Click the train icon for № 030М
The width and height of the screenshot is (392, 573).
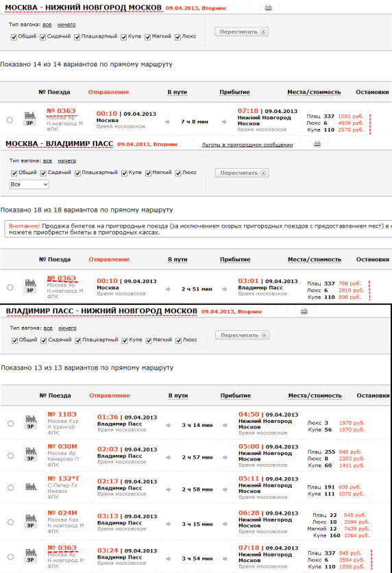coord(31,451)
